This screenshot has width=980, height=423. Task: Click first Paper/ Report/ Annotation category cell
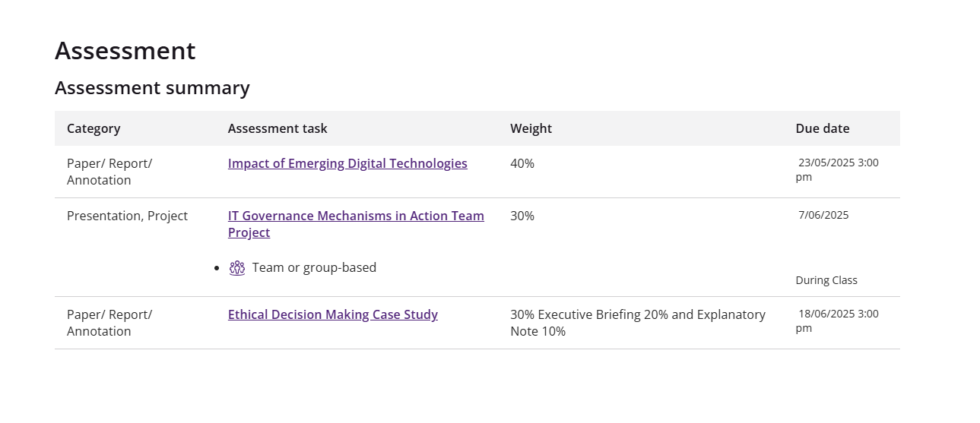point(109,172)
